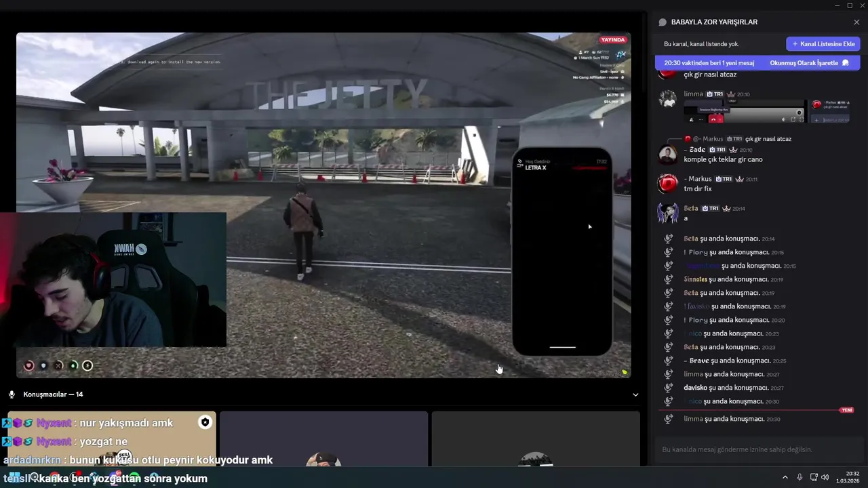Close the BABAYLA ZOR YARIŞIRLAR chat panel
This screenshot has height=488, width=868.
pos(856,22)
